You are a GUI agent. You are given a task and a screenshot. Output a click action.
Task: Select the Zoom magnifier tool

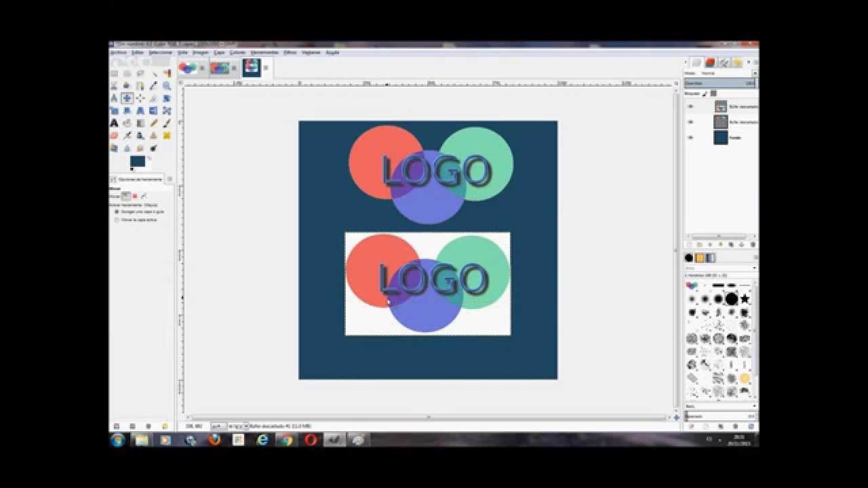(166, 86)
